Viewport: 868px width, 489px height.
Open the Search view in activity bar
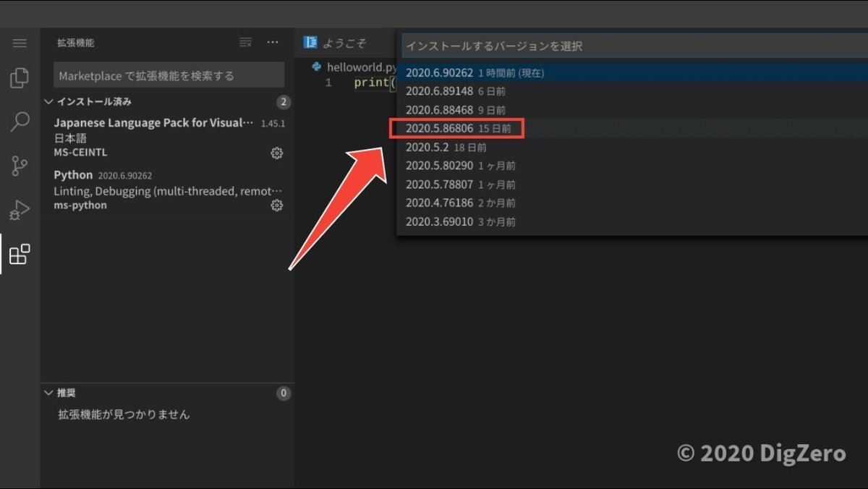click(x=20, y=122)
